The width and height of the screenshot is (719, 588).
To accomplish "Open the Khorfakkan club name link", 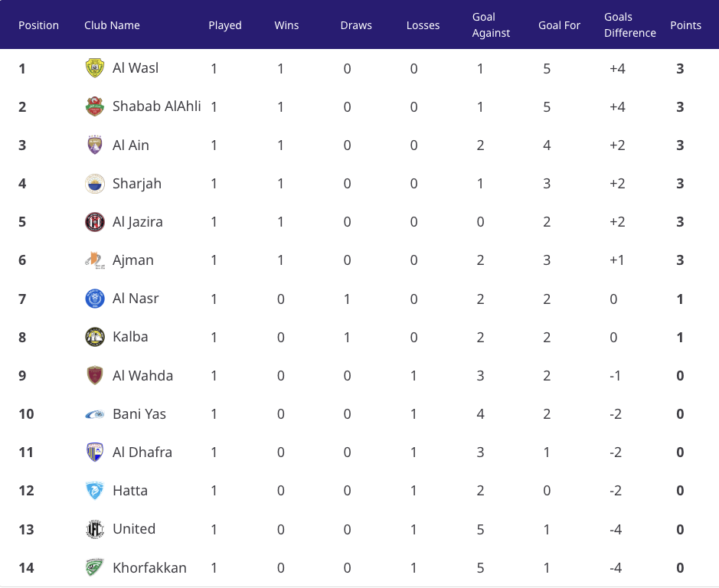I will [x=149, y=568].
